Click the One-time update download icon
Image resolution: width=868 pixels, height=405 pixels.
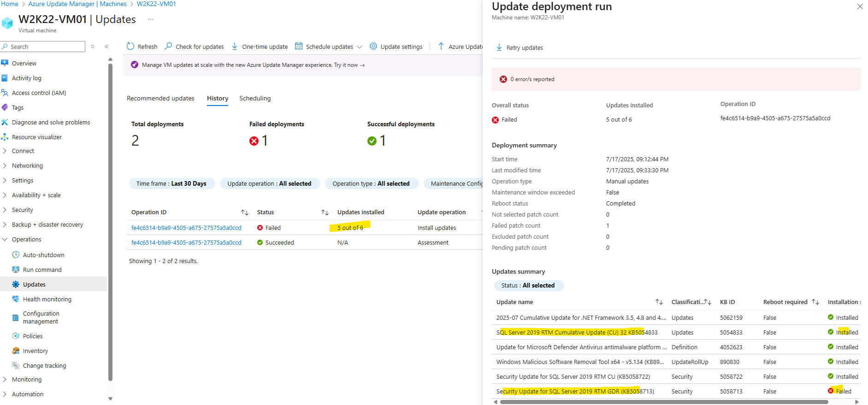pyautogui.click(x=235, y=46)
